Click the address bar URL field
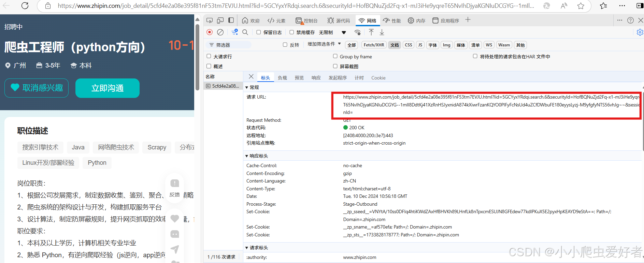Screen dimensions: 644x263 [296, 6]
